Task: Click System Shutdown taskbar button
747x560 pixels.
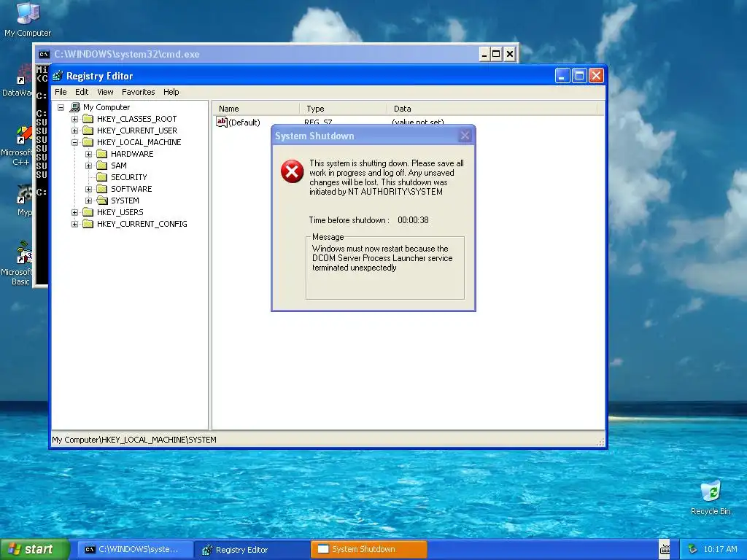Action: (368, 550)
